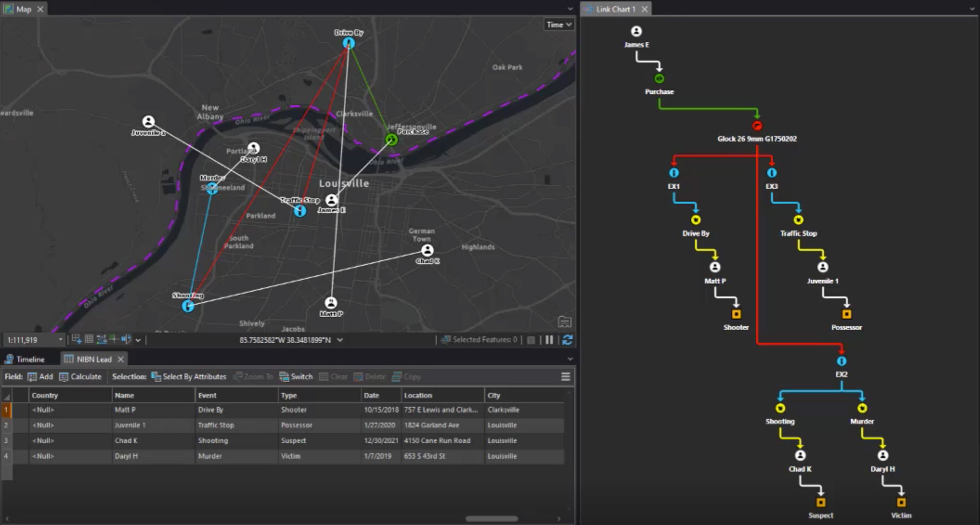Open the Time dropdown on the map
Viewport: 980px width, 525px height.
(559, 24)
